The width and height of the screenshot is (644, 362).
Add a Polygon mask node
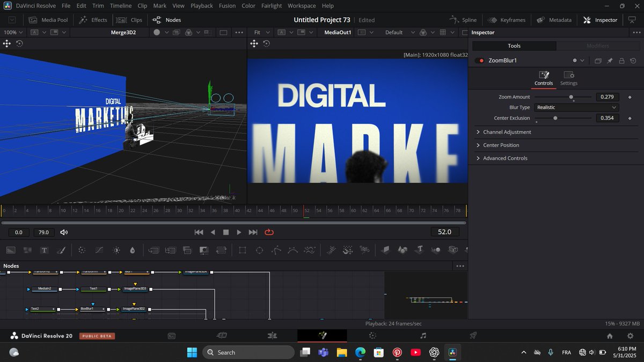click(276, 250)
